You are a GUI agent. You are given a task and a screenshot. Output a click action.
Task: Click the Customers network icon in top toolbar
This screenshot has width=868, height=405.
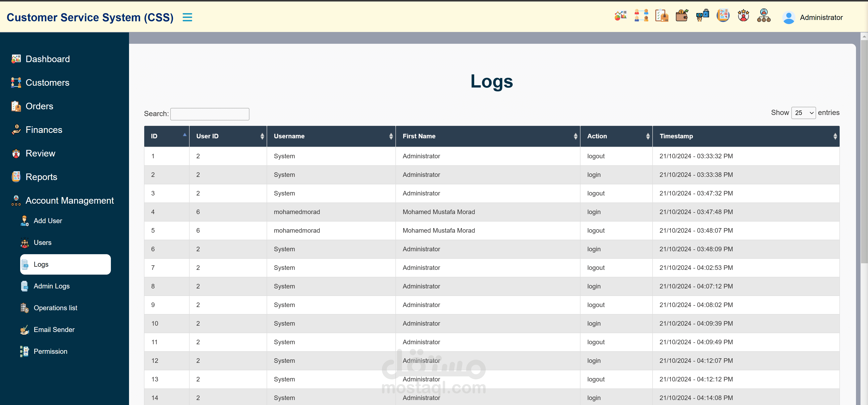tap(641, 15)
